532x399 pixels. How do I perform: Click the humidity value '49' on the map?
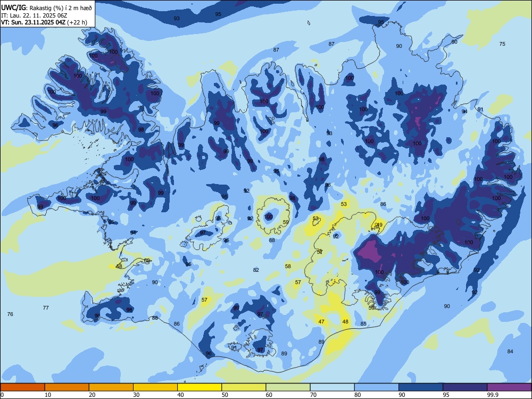pos(379,225)
